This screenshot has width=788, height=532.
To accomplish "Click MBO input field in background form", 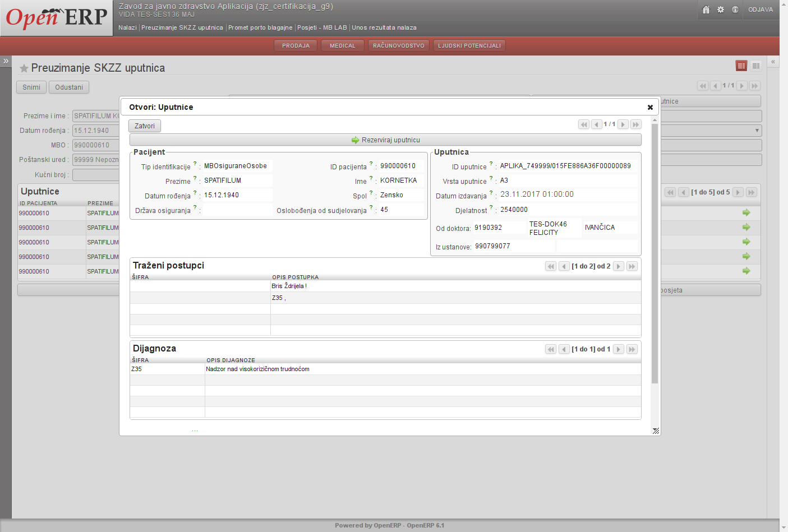I will [x=96, y=145].
